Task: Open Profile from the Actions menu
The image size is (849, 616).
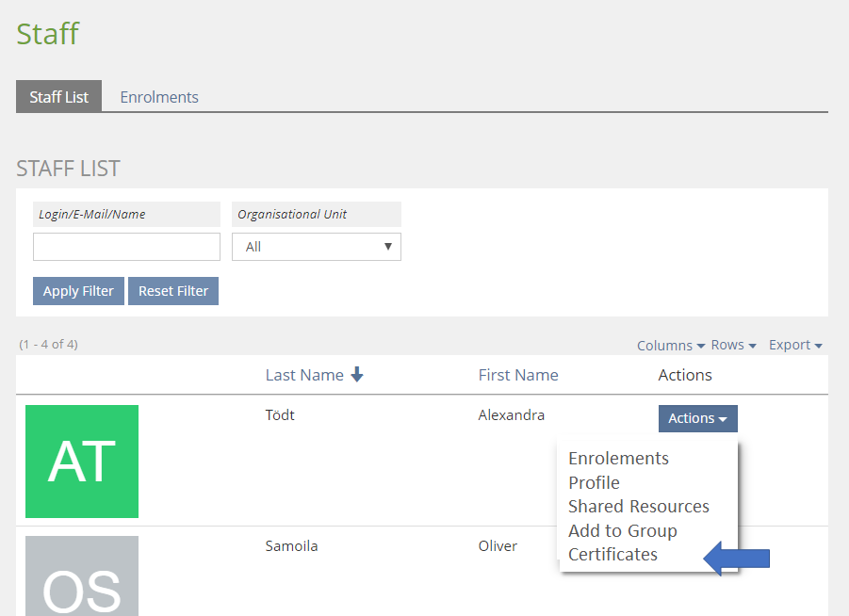Action: (594, 483)
